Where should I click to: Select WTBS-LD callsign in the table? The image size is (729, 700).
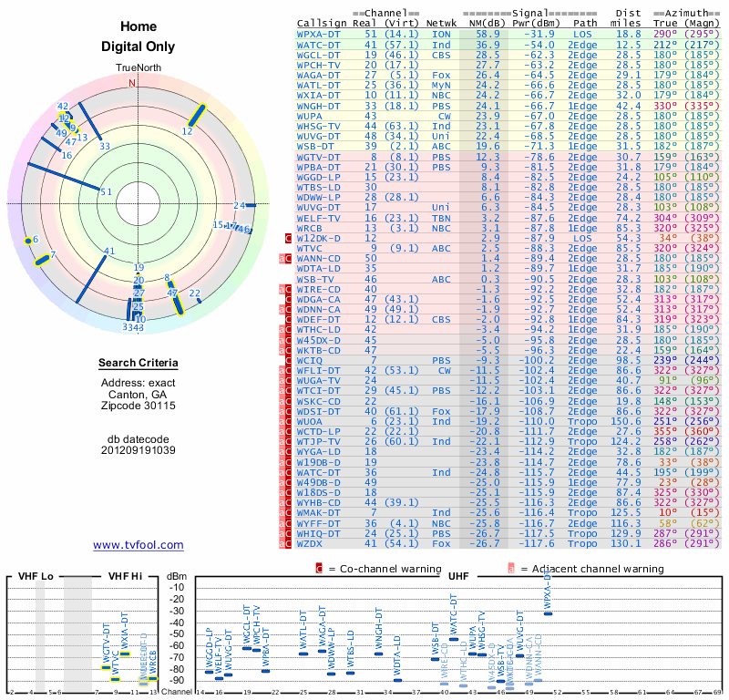[318, 188]
